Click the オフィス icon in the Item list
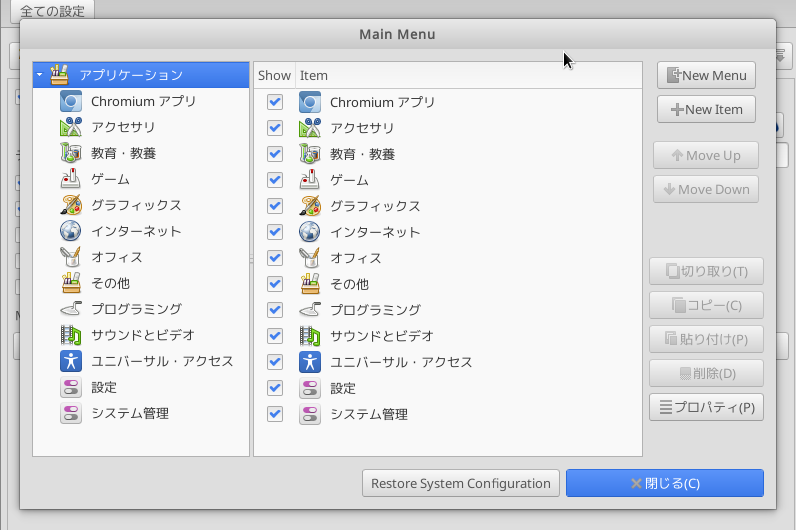This screenshot has height=530, width=796. [310, 258]
